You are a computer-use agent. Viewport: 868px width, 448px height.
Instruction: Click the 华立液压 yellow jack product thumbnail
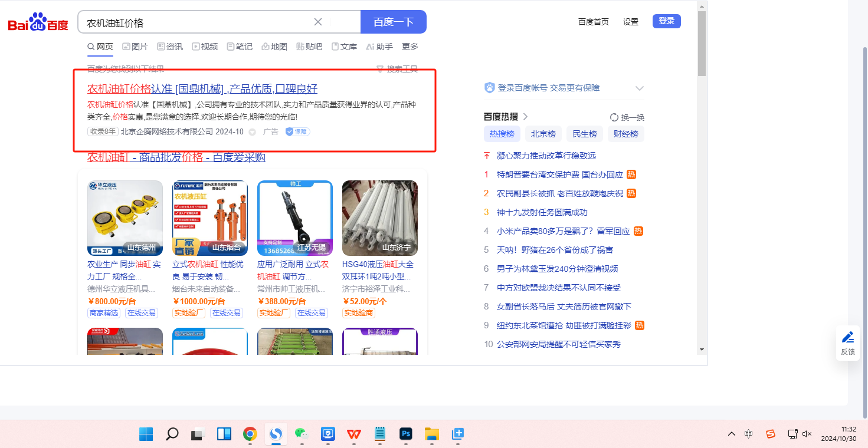point(125,218)
